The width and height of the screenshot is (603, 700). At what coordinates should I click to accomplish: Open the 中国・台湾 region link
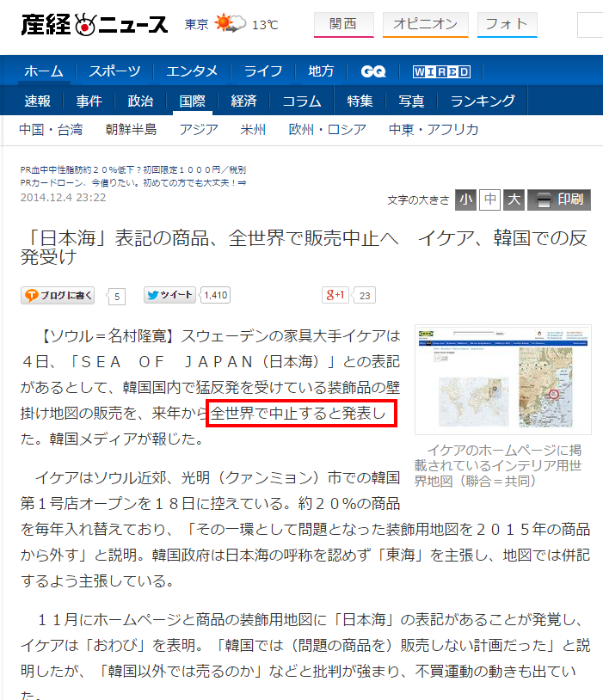coord(51,130)
